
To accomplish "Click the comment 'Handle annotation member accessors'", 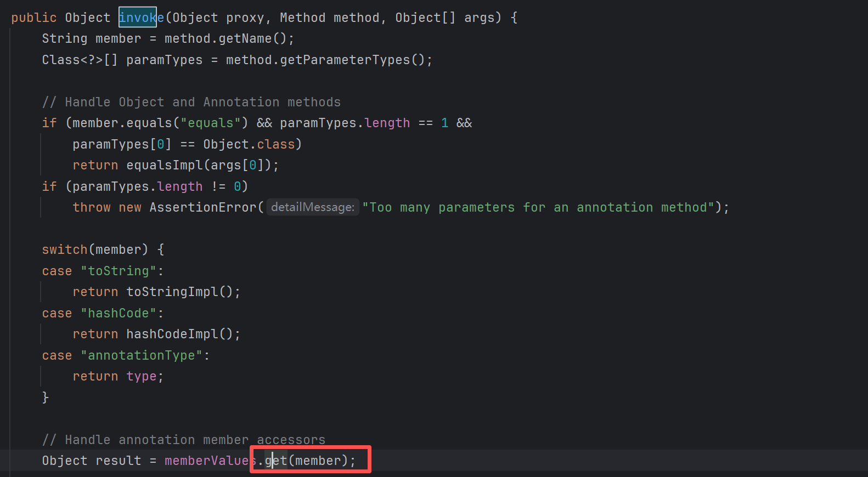I will [x=184, y=440].
